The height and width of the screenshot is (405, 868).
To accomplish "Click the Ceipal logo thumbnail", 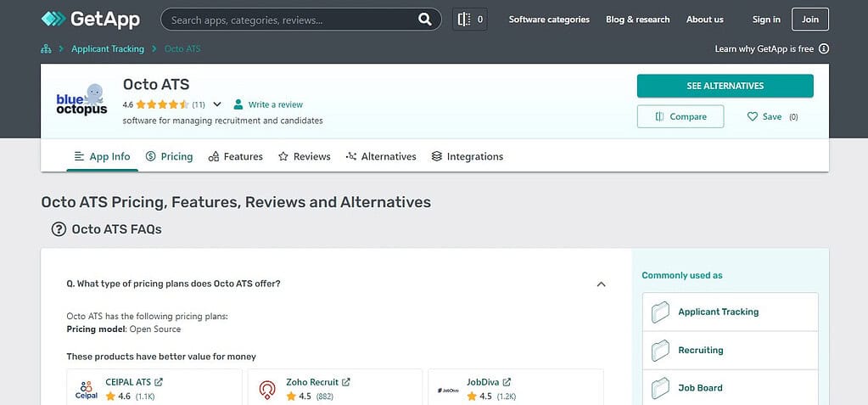I will click(86, 390).
